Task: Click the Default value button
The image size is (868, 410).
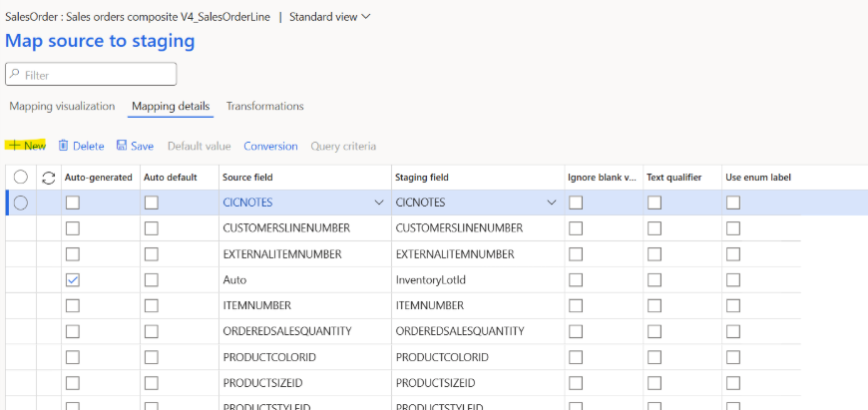Action: pyautogui.click(x=199, y=146)
